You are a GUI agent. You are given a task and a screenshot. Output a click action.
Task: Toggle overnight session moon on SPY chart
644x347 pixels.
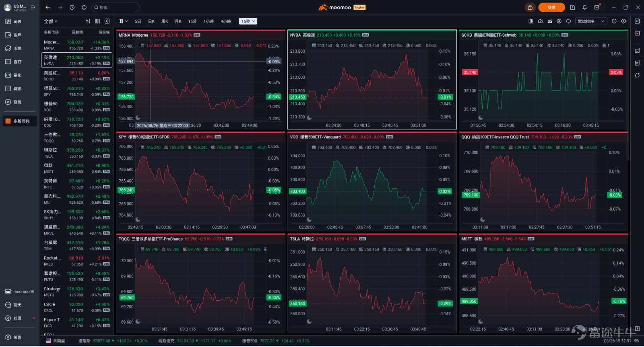(x=138, y=220)
